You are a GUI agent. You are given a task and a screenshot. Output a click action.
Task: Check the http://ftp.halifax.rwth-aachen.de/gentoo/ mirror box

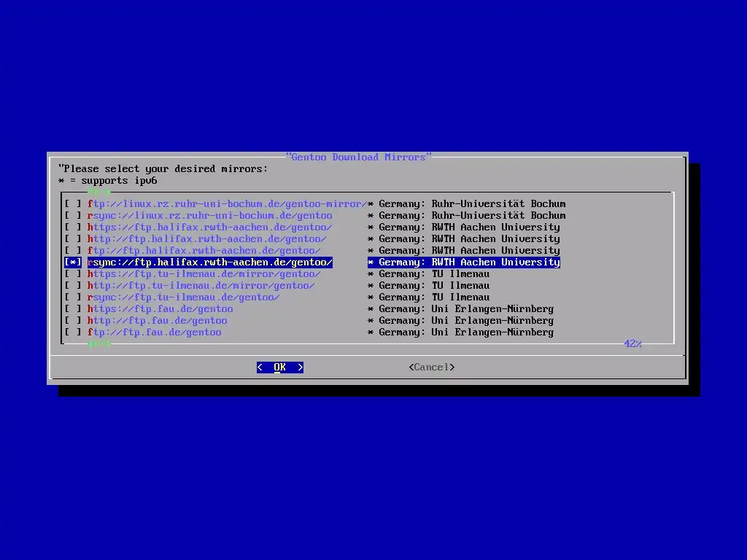(x=73, y=239)
